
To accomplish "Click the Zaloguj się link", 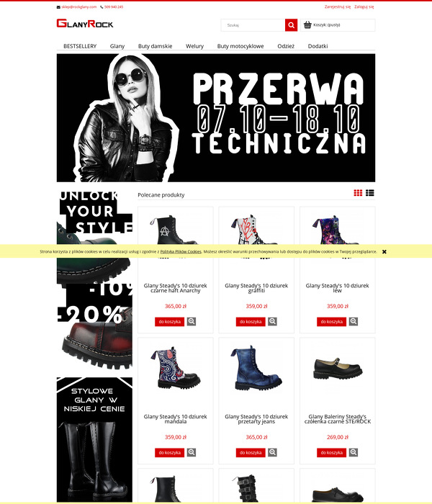I will pos(364,6).
